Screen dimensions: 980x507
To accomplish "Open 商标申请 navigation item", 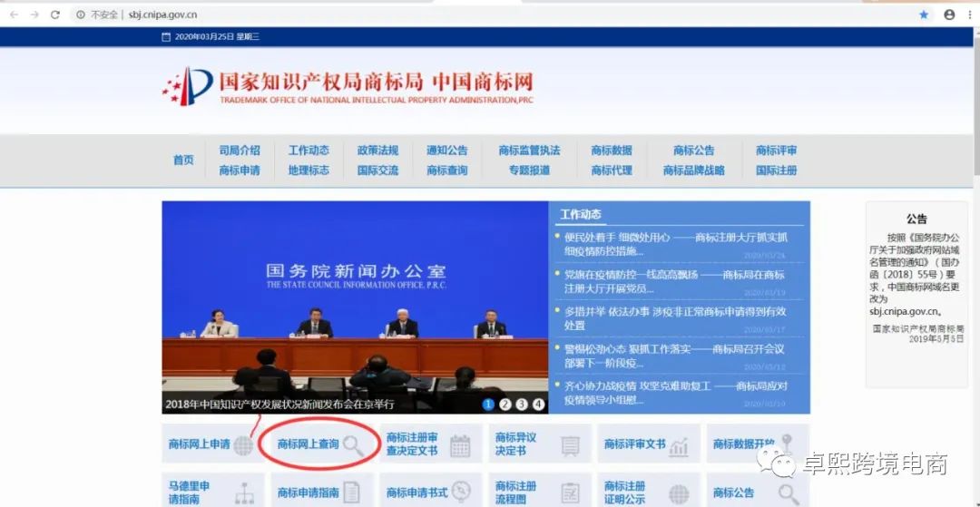I will pos(240,171).
